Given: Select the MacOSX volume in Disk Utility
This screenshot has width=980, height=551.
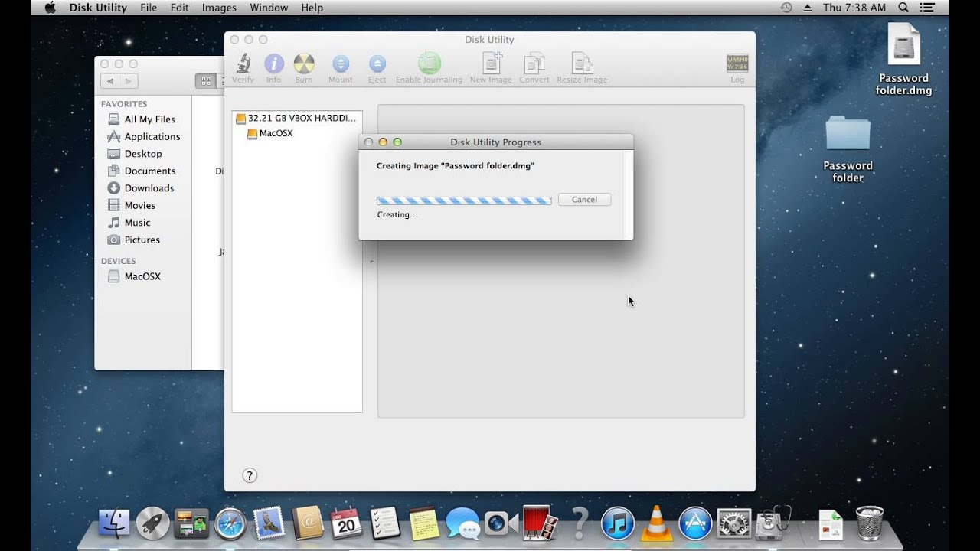Looking at the screenshot, I should pos(270,133).
